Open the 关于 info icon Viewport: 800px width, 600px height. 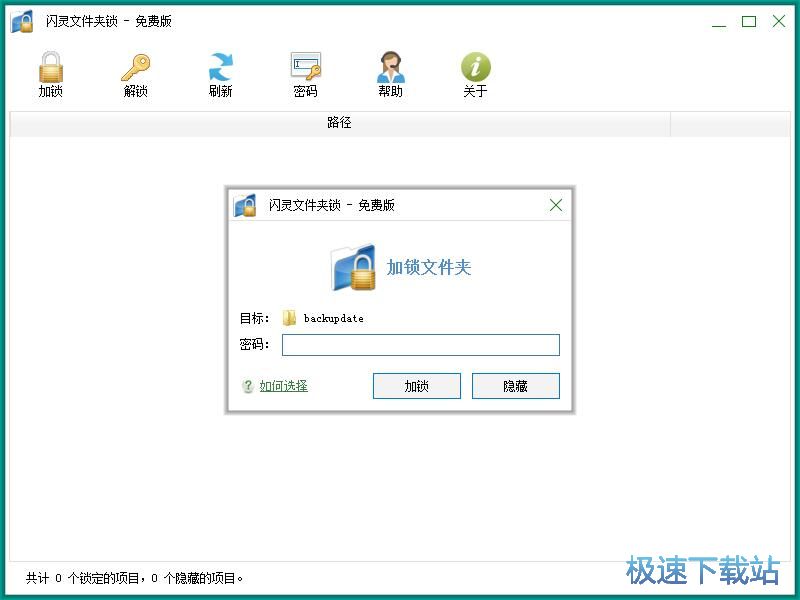click(476, 67)
